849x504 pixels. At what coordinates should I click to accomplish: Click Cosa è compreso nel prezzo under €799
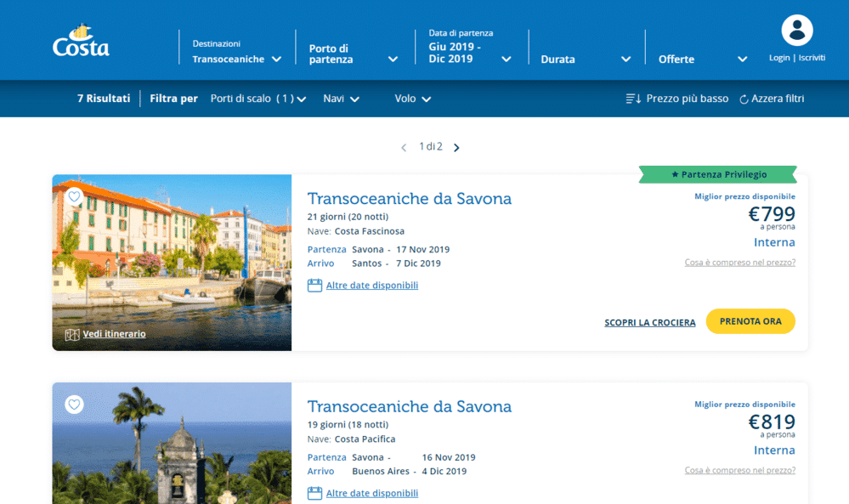point(739,263)
